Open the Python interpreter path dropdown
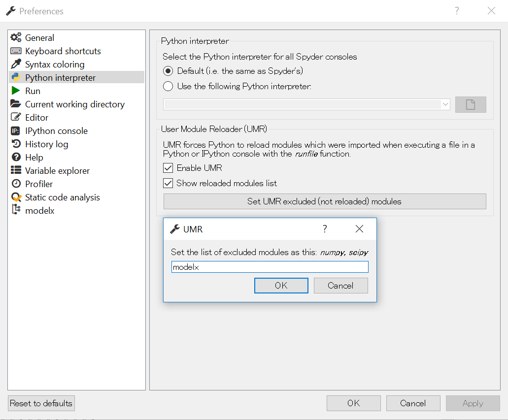The width and height of the screenshot is (508, 420). click(x=445, y=104)
